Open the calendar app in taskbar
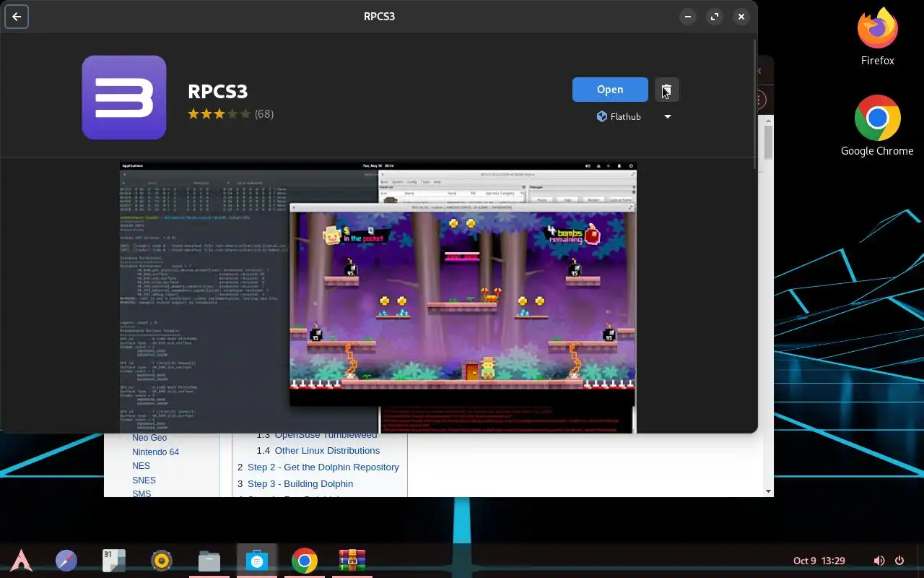Image resolution: width=924 pixels, height=578 pixels. (113, 560)
